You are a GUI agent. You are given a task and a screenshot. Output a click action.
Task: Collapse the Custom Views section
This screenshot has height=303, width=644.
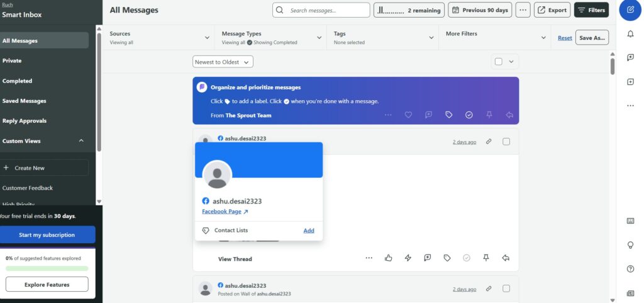pyautogui.click(x=81, y=140)
